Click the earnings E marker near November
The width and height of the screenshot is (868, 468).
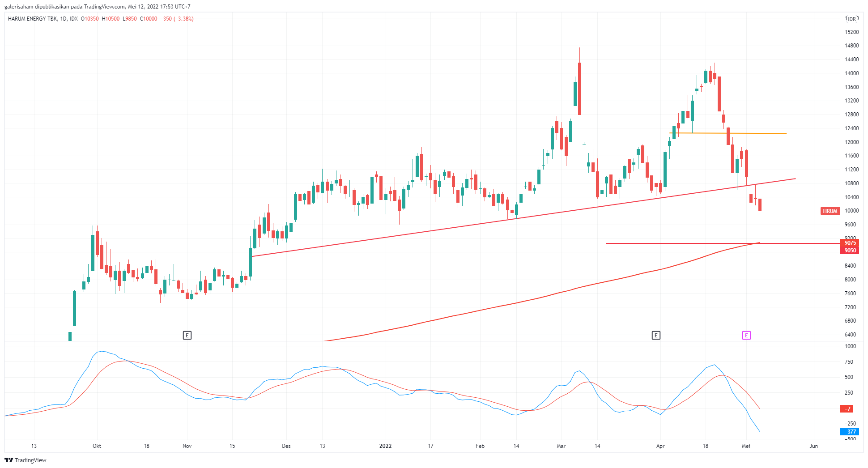(187, 335)
